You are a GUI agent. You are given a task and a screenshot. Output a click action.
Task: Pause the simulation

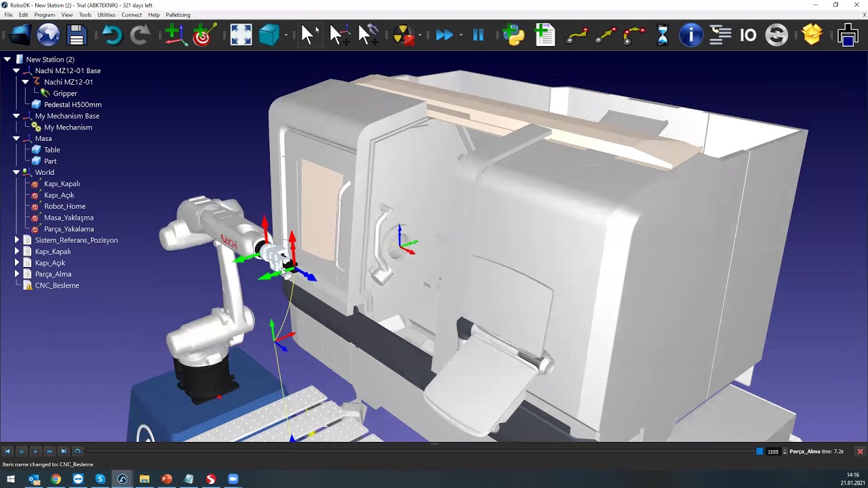coord(478,35)
